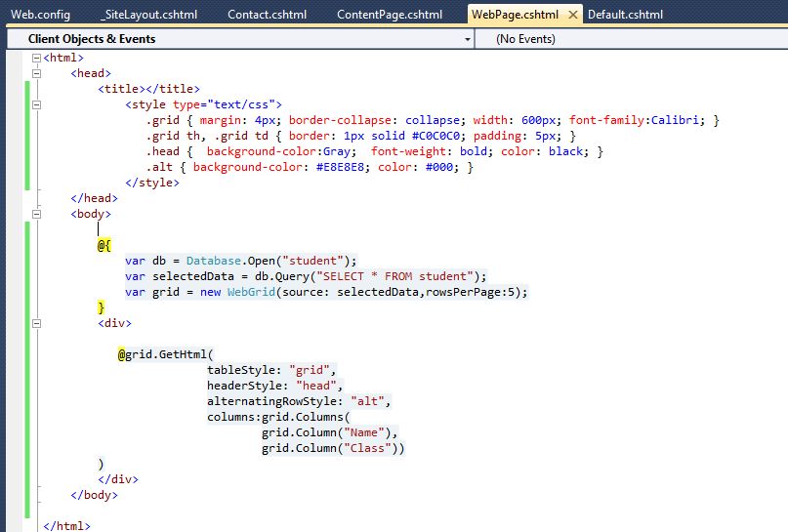The image size is (788, 532).
Task: Click the .grid margin CSS rule
Action: pos(433,120)
